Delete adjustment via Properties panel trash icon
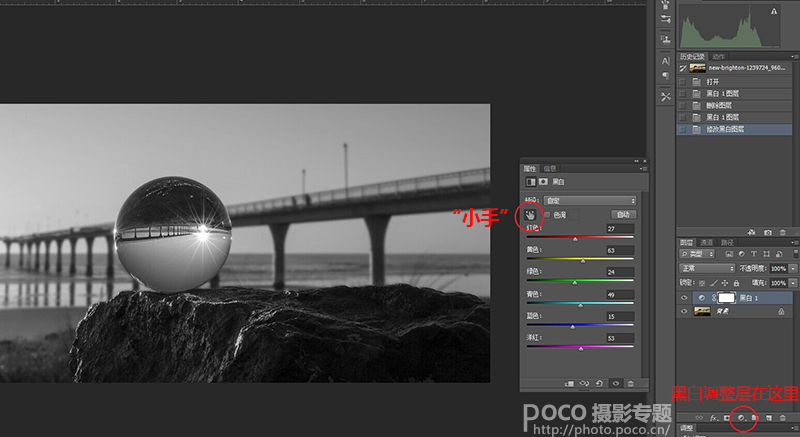 (x=632, y=383)
